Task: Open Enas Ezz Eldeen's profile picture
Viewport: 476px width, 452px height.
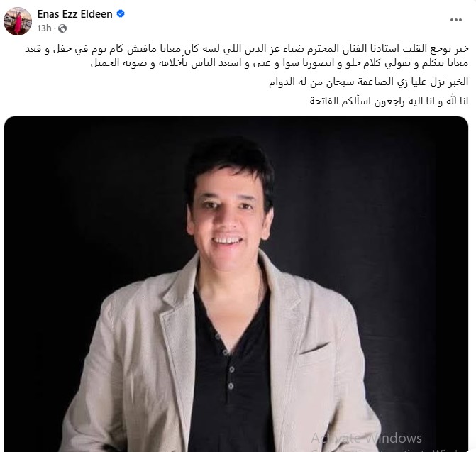Action: 18,21
